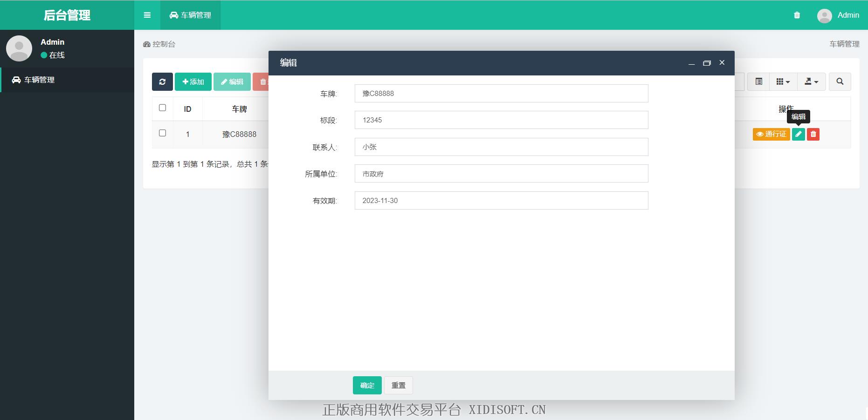This screenshot has height=420, width=868.
Task: Click the 重置 reset button
Action: 398,385
